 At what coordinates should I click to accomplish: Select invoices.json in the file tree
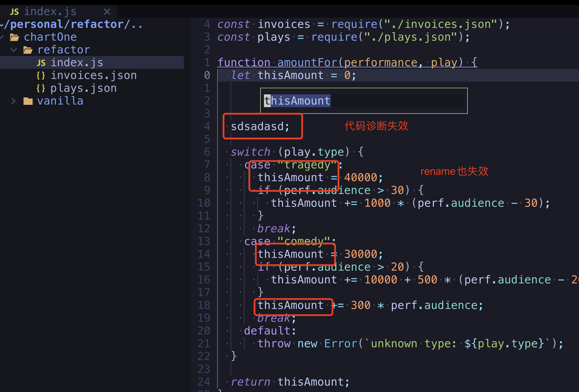pyautogui.click(x=94, y=75)
